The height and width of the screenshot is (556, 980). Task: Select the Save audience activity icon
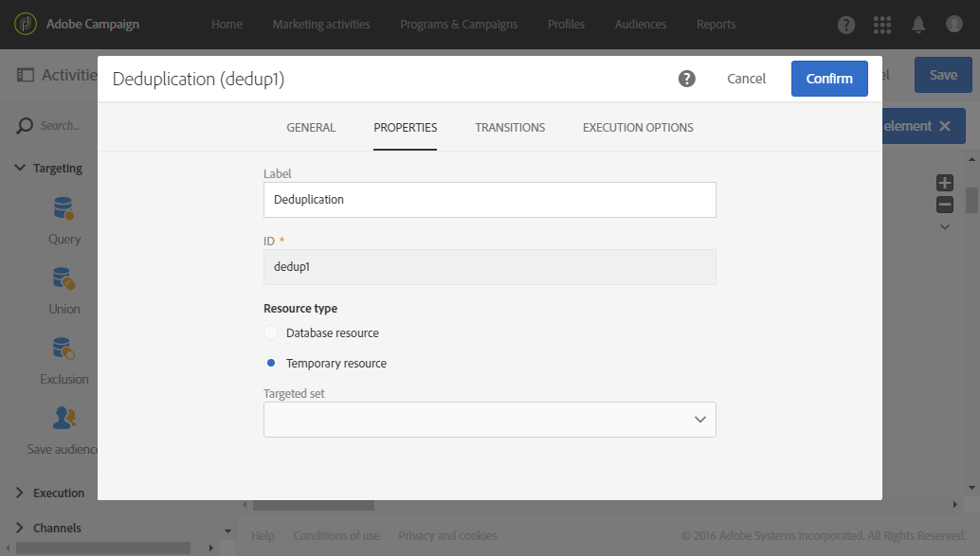pyautogui.click(x=64, y=418)
